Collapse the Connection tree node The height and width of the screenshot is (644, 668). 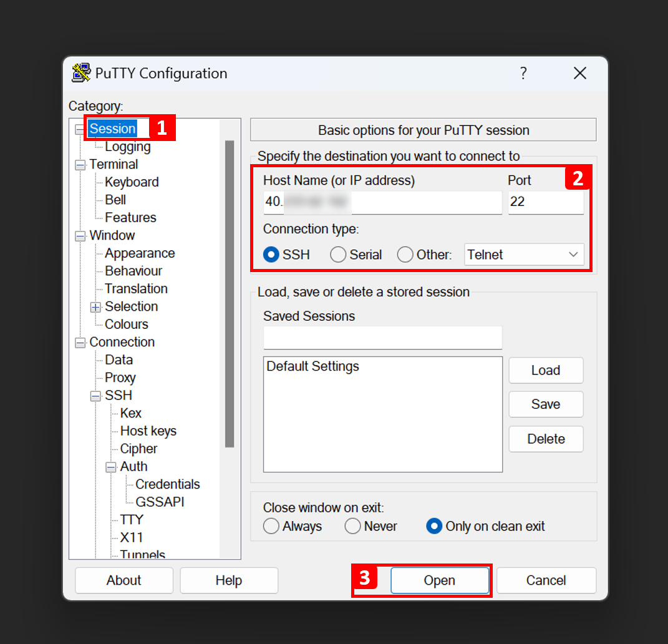(80, 343)
